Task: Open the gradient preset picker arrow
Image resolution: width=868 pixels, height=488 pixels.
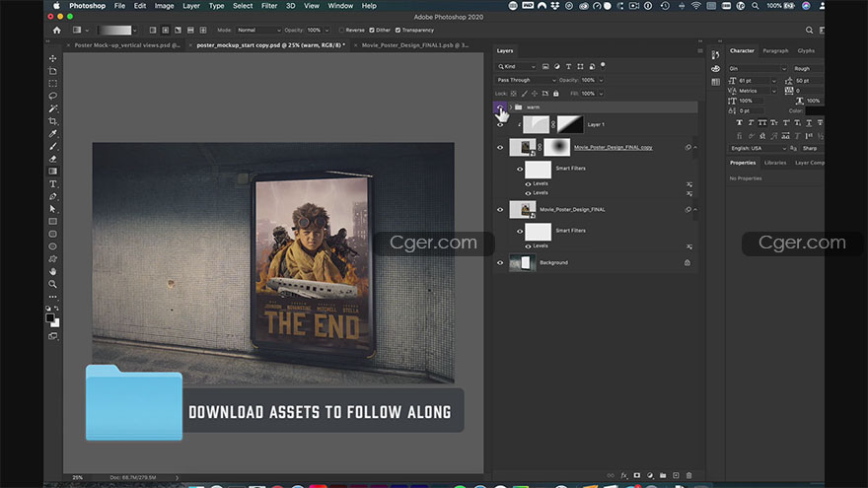Action: pyautogui.click(x=134, y=31)
